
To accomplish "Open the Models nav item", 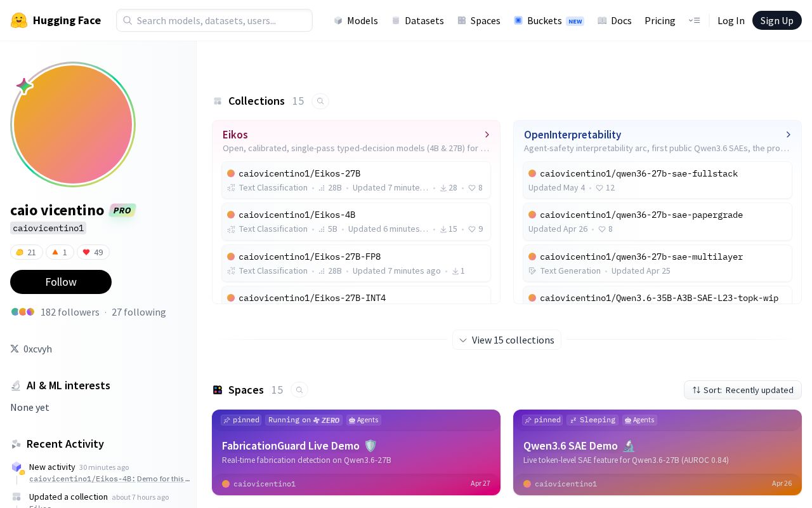I will click(x=356, y=20).
